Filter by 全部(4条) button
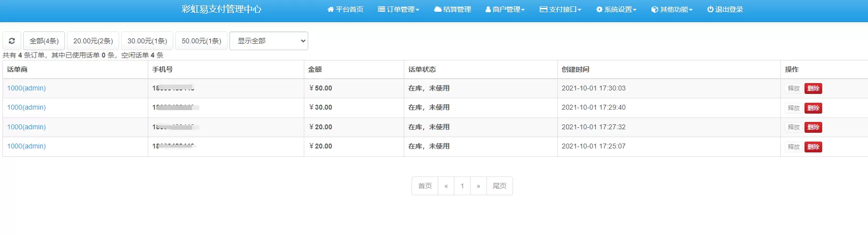This screenshot has width=868, height=236. tap(44, 41)
